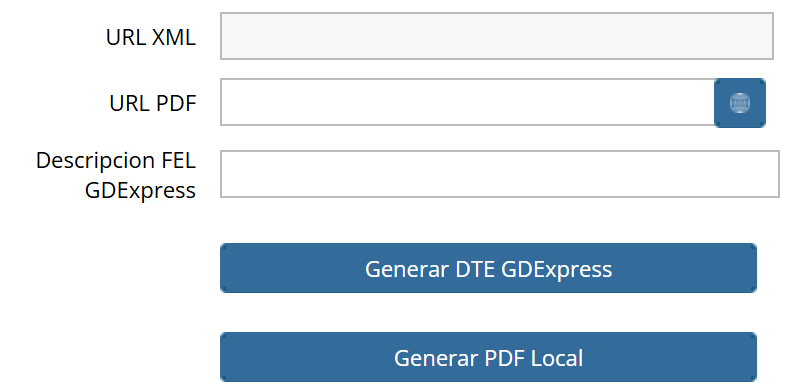This screenshot has height=391, width=795.
Task: Select the FEL description text box
Action: [x=499, y=174]
